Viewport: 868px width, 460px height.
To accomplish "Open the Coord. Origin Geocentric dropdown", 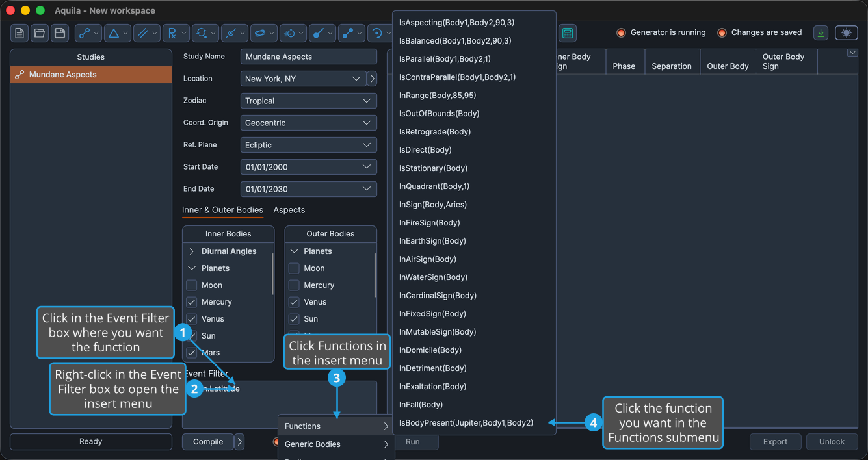I will pos(309,123).
